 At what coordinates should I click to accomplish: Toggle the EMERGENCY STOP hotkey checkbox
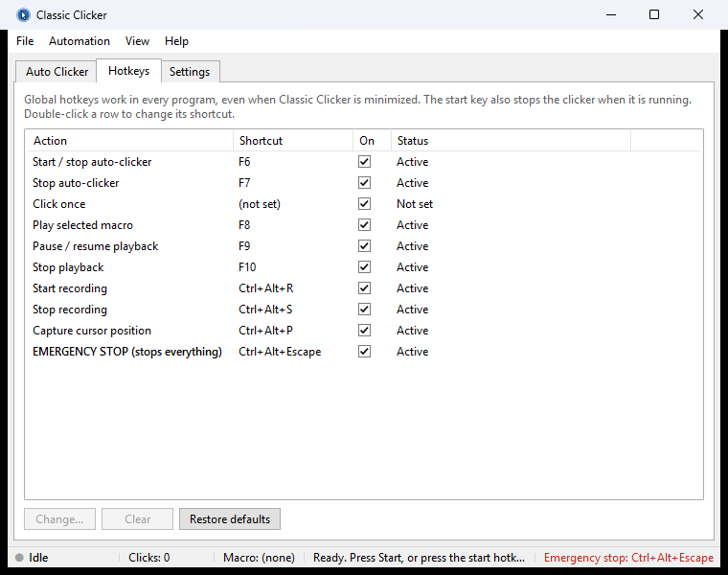tap(364, 352)
